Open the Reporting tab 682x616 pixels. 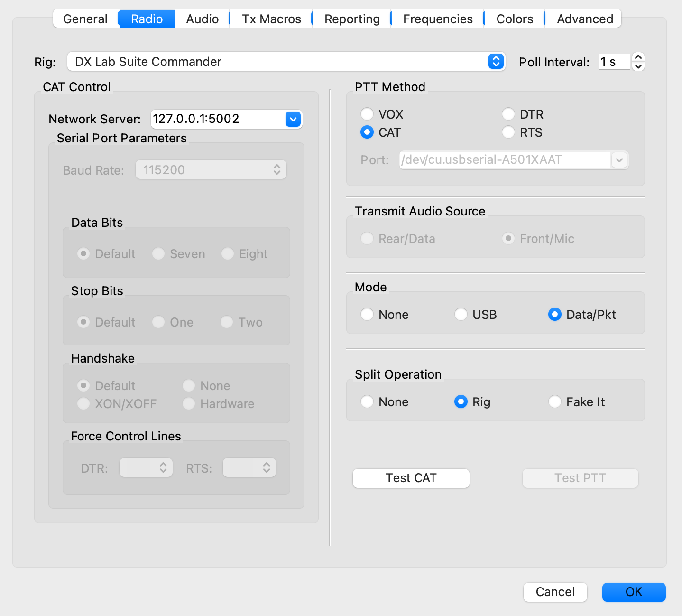[351, 19]
